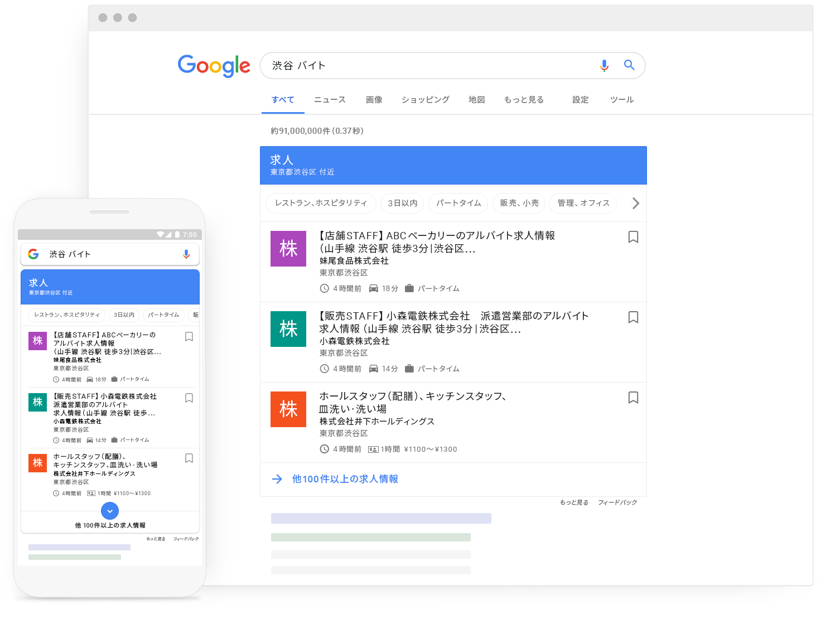
Task: Select the レストラン、ホスピタリティ filter chip on desktop
Action: point(321,203)
